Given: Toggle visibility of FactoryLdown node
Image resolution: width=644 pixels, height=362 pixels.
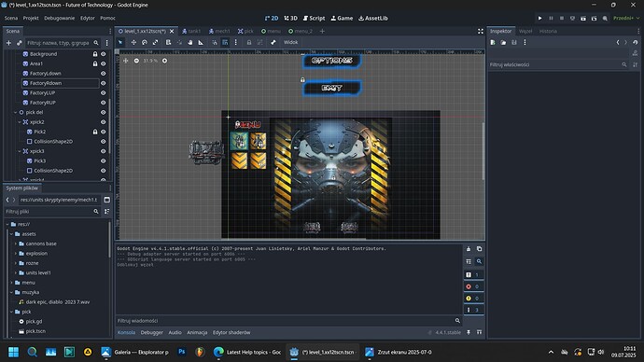Looking at the screenshot, I should [103, 74].
